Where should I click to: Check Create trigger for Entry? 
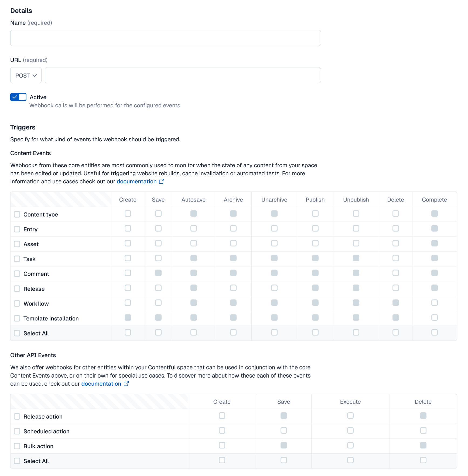pos(128,228)
